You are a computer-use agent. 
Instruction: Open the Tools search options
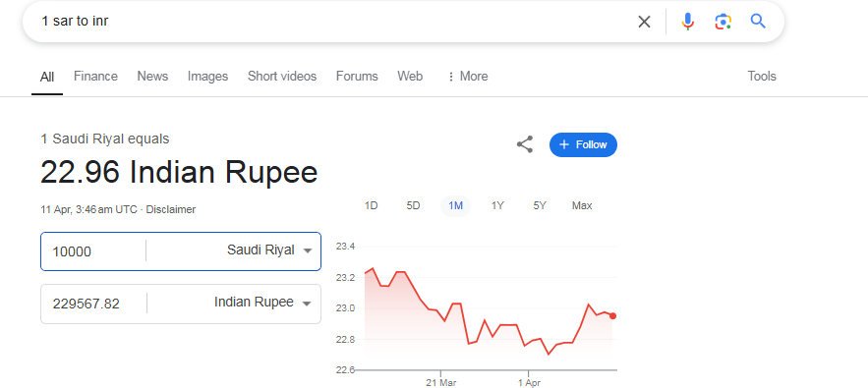click(x=762, y=77)
